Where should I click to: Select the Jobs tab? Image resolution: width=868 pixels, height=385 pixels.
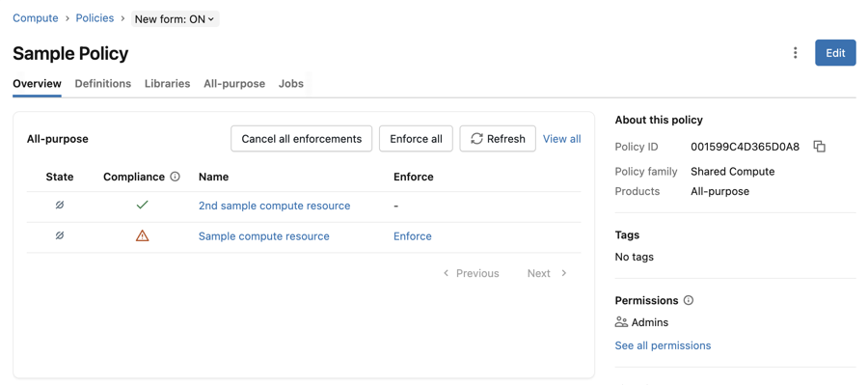click(x=291, y=84)
